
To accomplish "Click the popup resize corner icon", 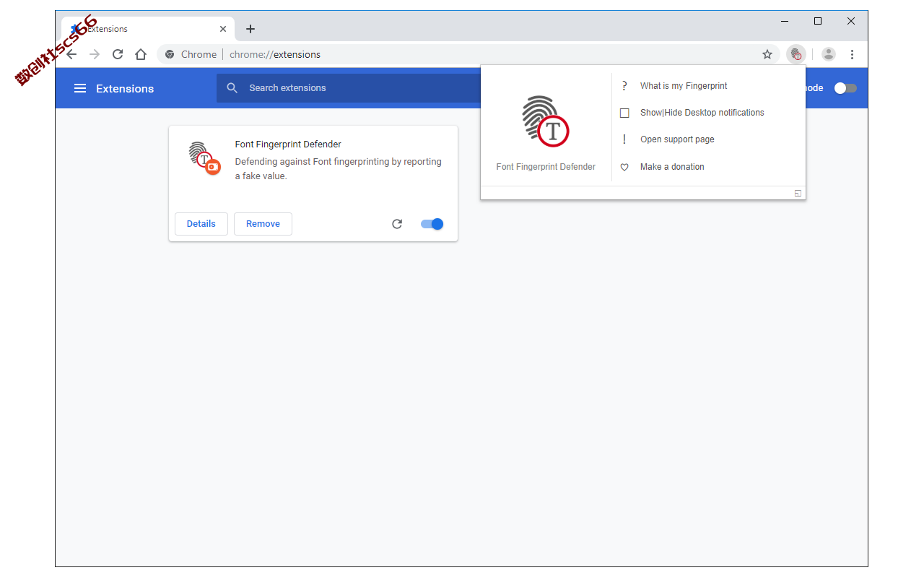I will [798, 193].
